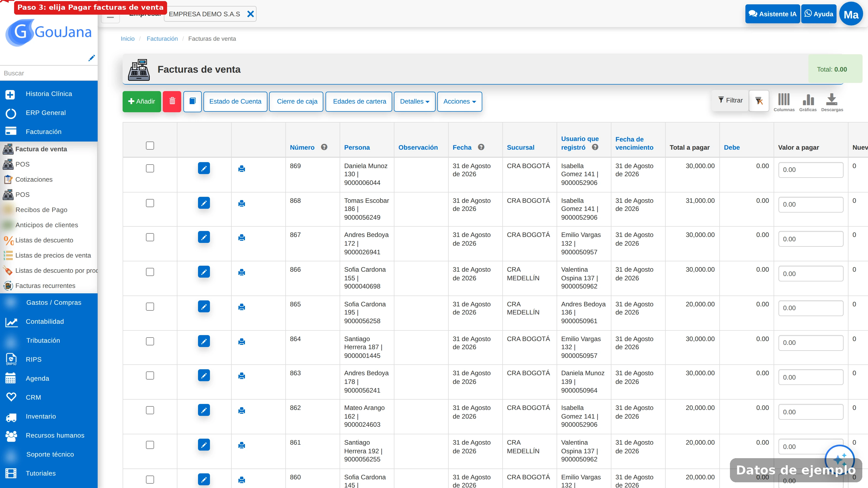Click the help icon next to Fecha

[481, 147]
